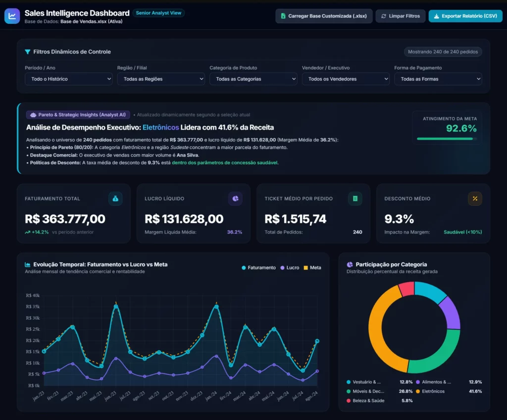Click the receipt icon in Ticket Médio card

coord(355,199)
